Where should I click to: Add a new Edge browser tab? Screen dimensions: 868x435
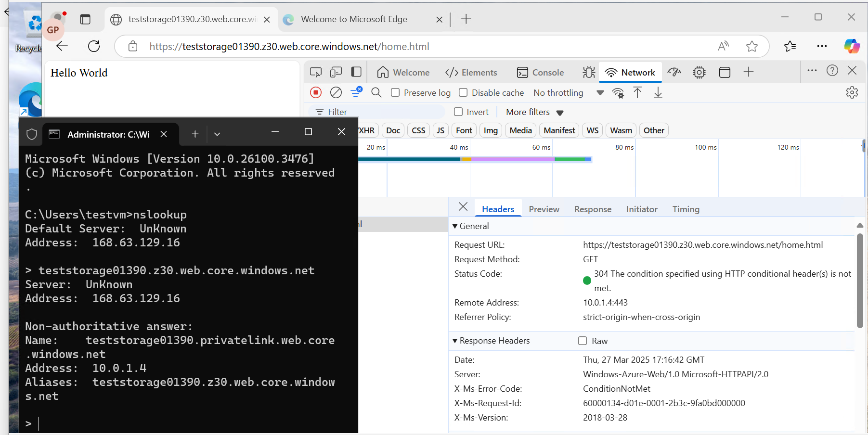click(466, 19)
